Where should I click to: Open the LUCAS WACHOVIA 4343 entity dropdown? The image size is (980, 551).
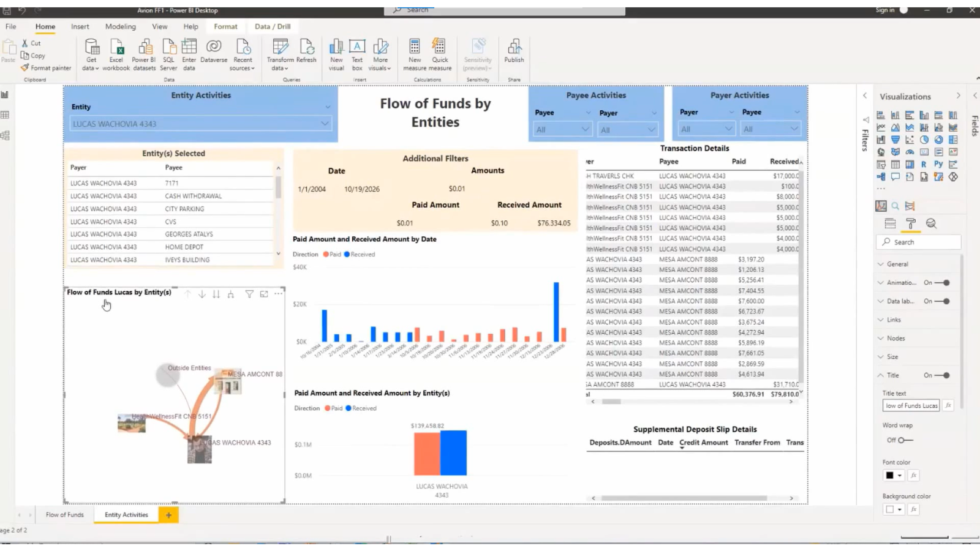pyautogui.click(x=201, y=124)
